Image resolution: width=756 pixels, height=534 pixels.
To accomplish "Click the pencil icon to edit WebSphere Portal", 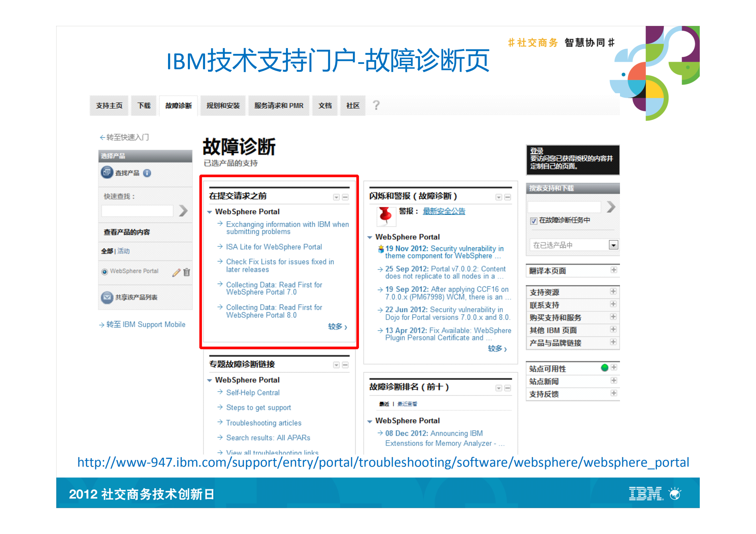I will (176, 273).
